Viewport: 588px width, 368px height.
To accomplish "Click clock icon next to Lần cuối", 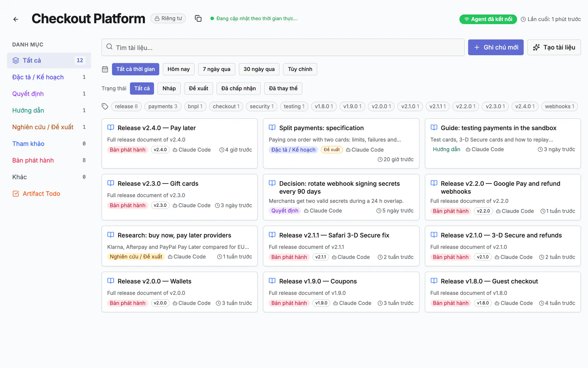I will pyautogui.click(x=523, y=19).
